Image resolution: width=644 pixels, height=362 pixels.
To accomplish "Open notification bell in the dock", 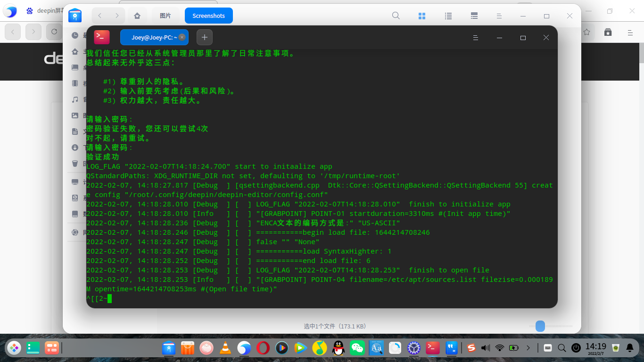I will coord(630,348).
